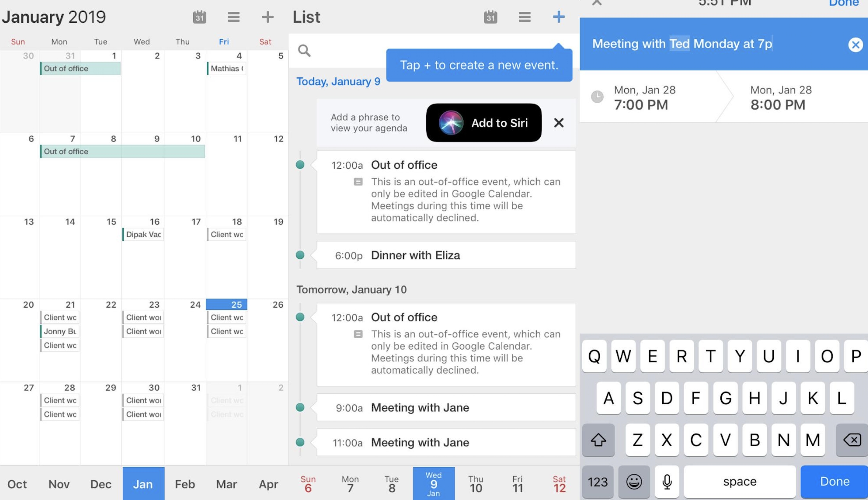Select March month tab in bottom bar

click(224, 482)
